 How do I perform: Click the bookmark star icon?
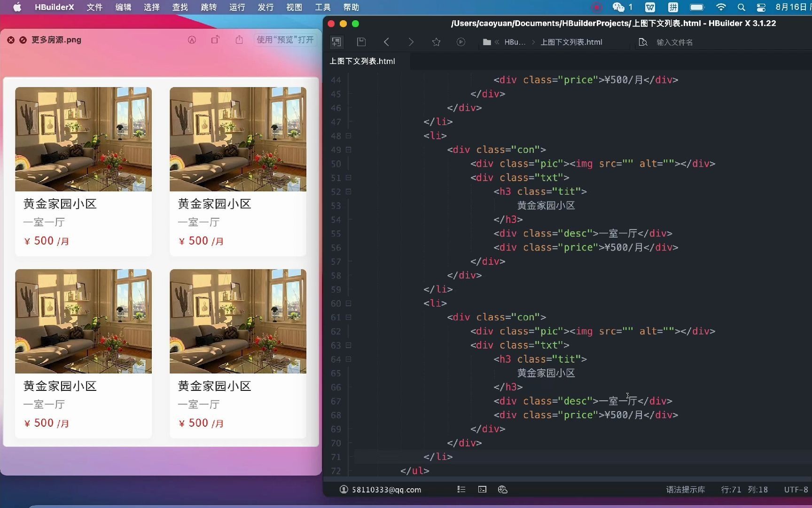(436, 42)
